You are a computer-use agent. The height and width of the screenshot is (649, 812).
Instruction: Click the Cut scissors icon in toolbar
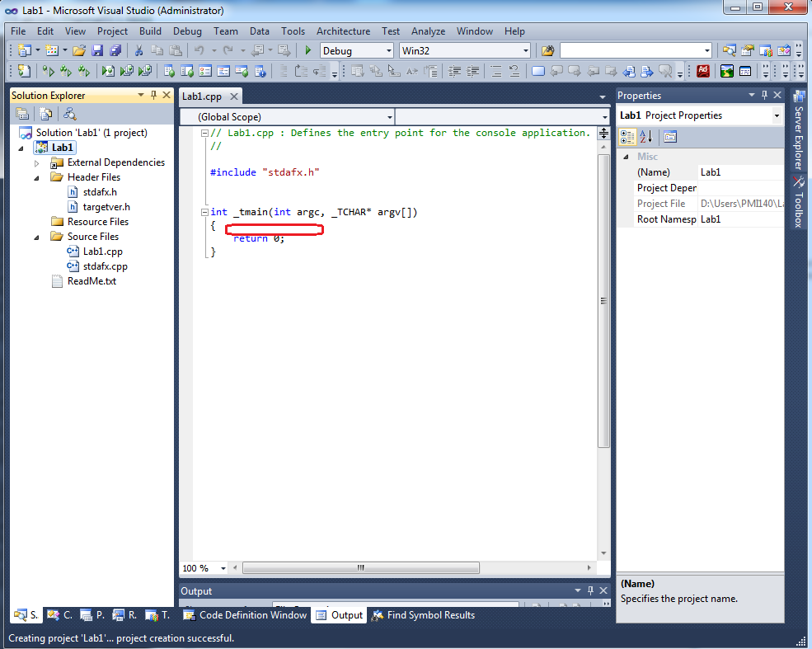(140, 50)
